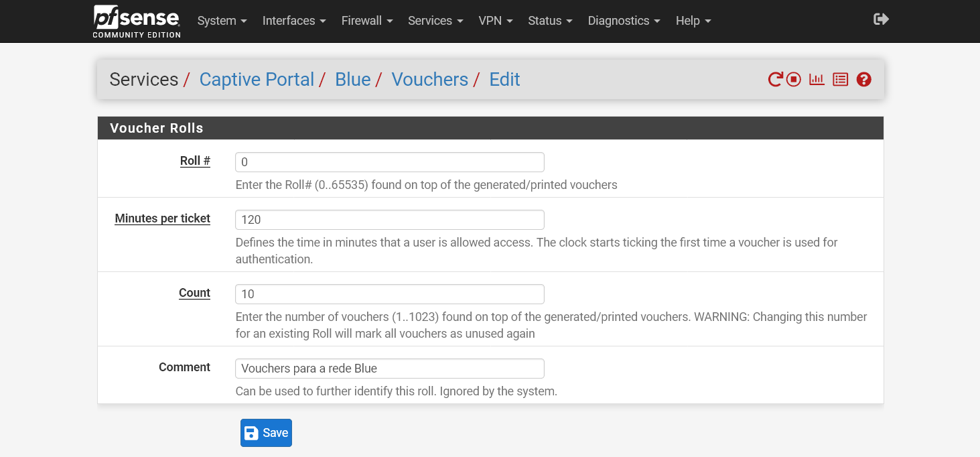This screenshot has width=980, height=457.
Task: Navigate to Captive Portal via breadcrumb
Action: click(257, 79)
